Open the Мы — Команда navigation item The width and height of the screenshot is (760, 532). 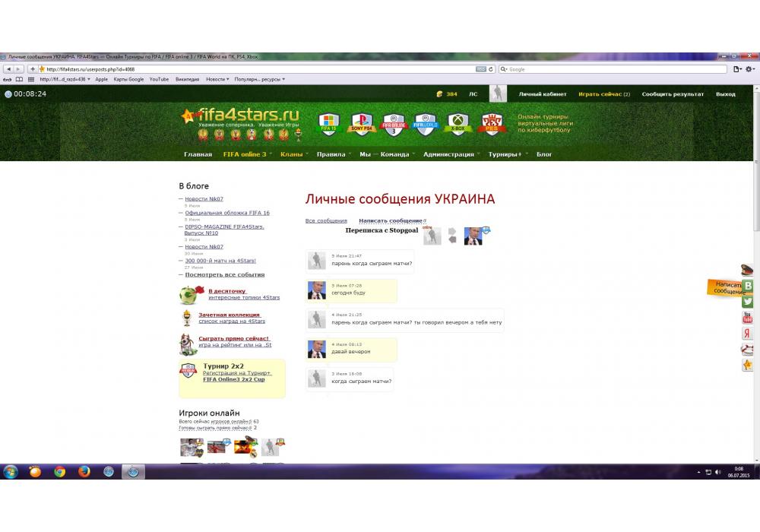(x=385, y=154)
